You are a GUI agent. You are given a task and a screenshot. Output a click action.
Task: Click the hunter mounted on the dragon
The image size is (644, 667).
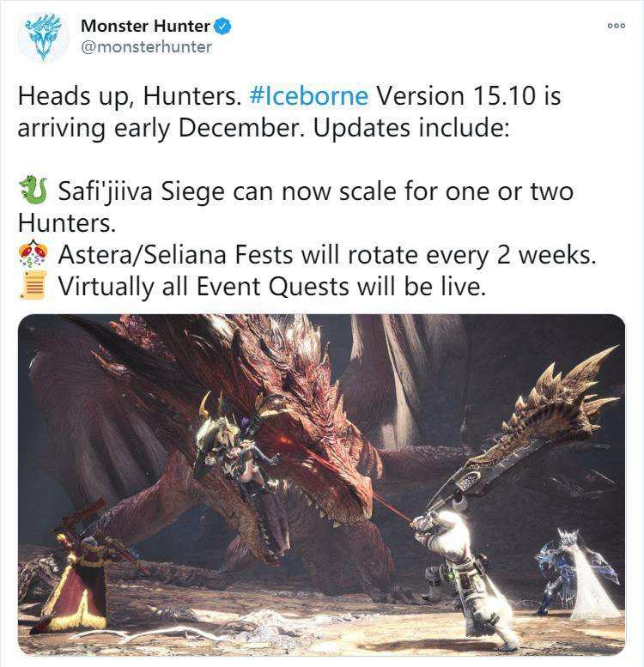point(238,446)
